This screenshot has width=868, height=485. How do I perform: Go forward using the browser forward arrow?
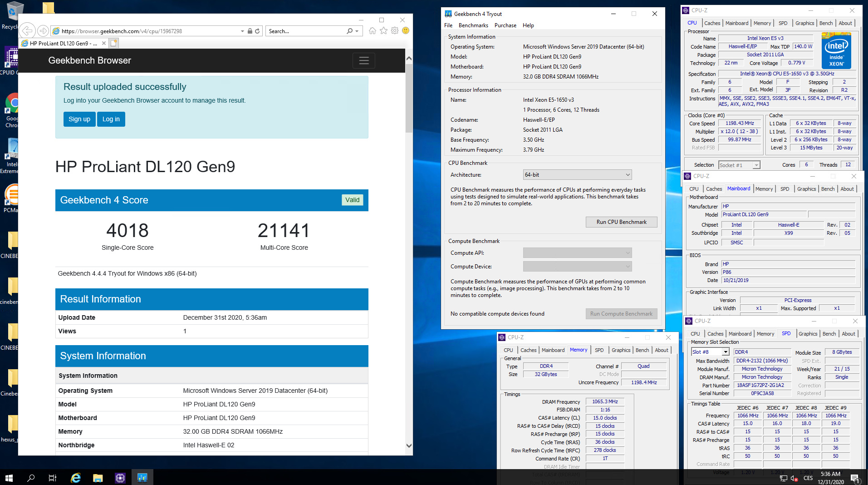point(43,31)
